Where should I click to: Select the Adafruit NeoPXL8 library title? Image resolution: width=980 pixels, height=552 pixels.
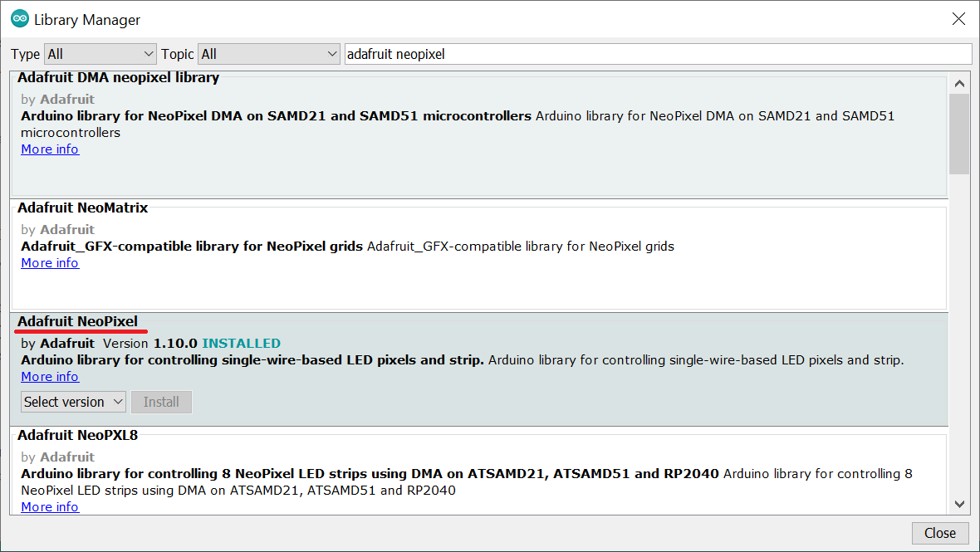[x=77, y=435]
